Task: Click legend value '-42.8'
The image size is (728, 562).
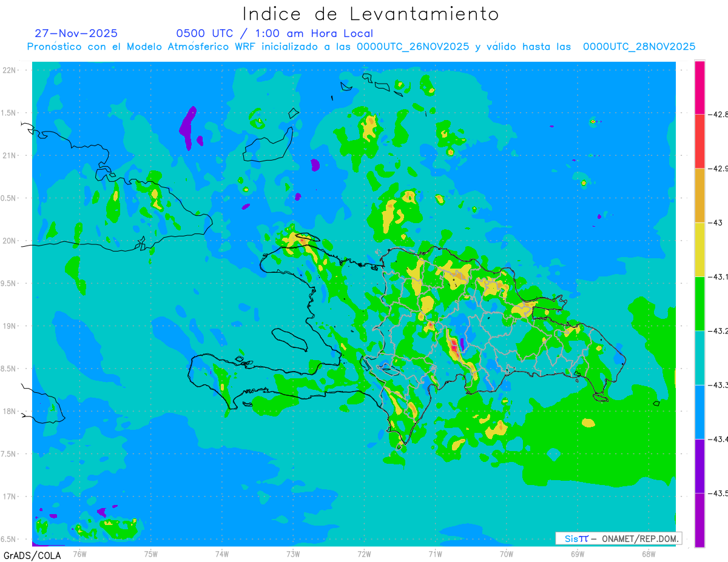Action: tap(718, 114)
